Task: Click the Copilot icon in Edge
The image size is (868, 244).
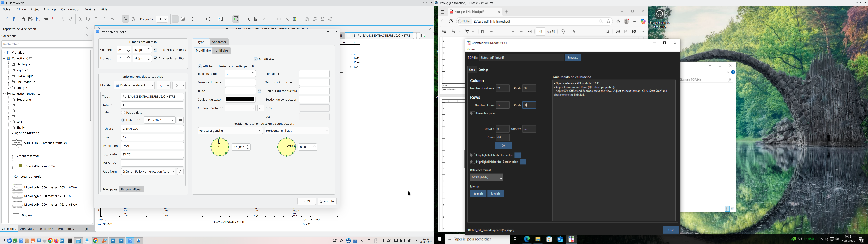Action: click(x=643, y=22)
